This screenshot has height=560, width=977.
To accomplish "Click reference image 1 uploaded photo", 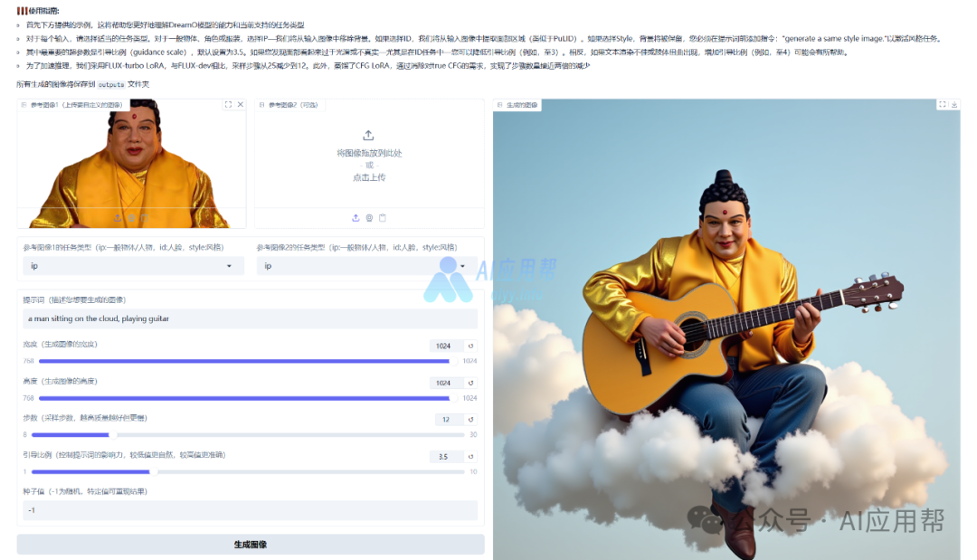I will 131,163.
